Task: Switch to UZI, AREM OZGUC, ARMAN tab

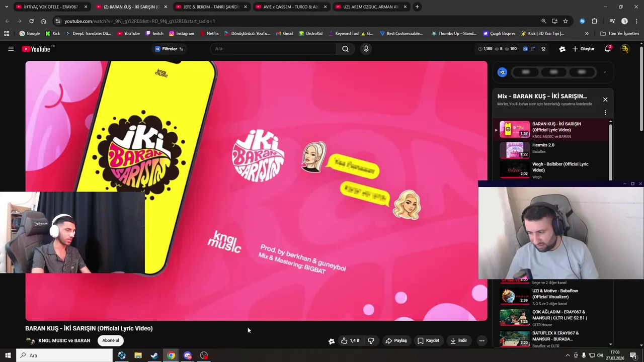Action: point(371,7)
